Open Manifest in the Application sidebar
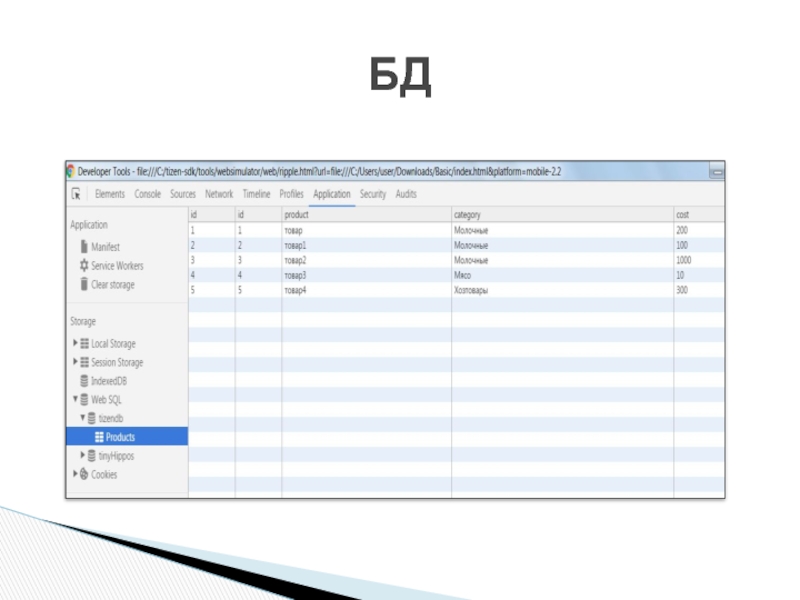Viewport: 800px width, 600px height. click(x=105, y=247)
